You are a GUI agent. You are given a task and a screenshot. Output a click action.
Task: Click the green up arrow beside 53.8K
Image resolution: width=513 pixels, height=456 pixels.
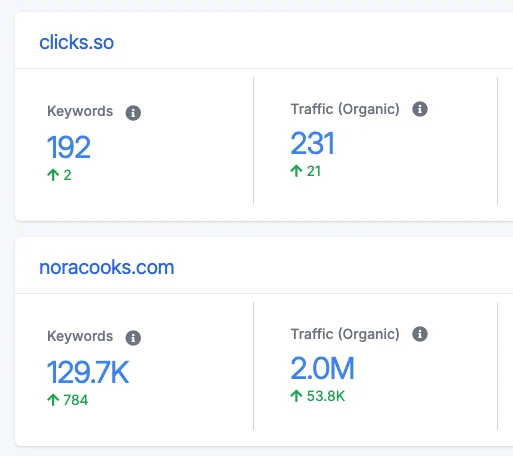296,396
